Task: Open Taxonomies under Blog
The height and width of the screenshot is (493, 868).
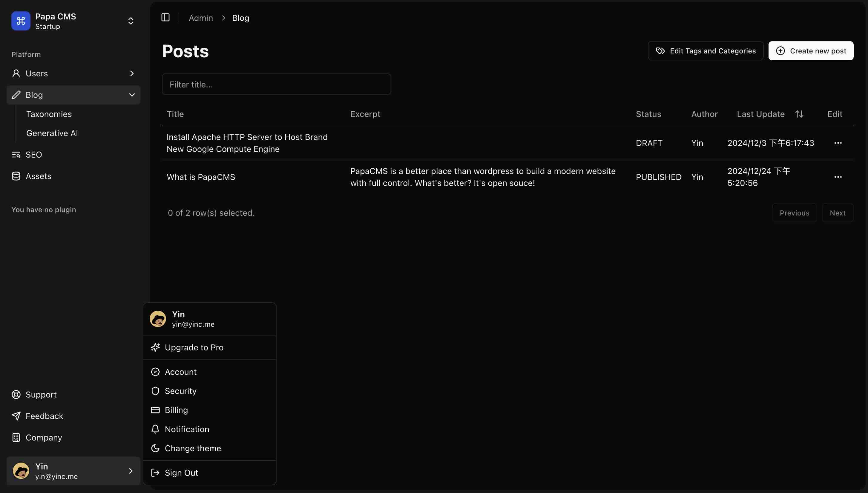Action: (49, 114)
